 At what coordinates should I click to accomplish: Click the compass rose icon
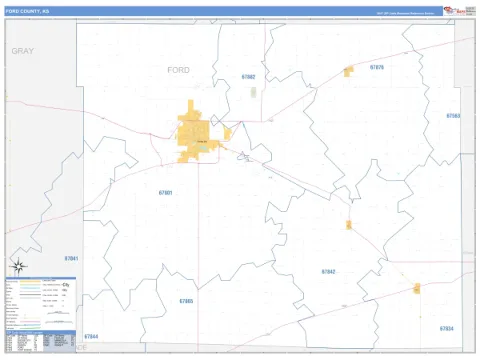pyautogui.click(x=19, y=266)
